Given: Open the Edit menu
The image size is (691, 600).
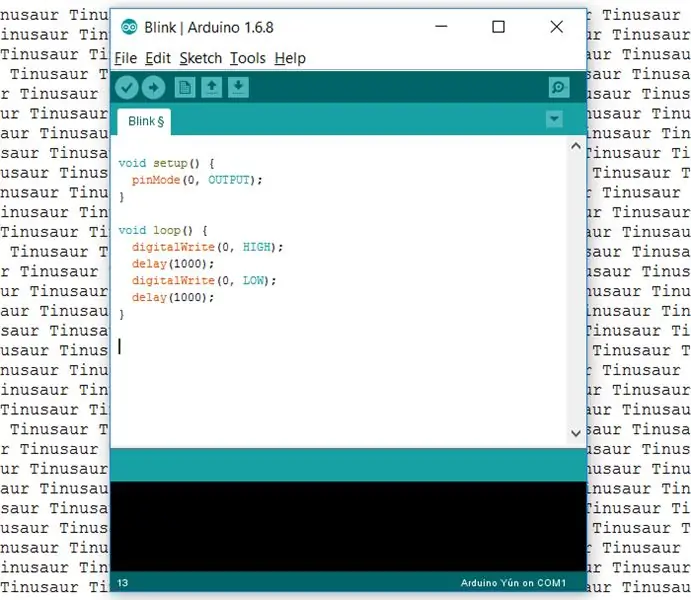Looking at the screenshot, I should [x=158, y=58].
